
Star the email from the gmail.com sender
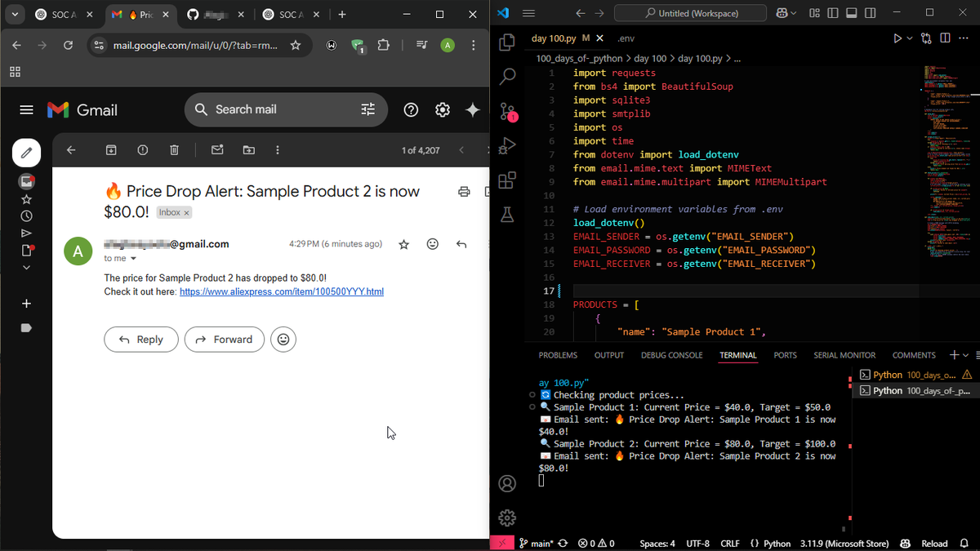point(403,244)
